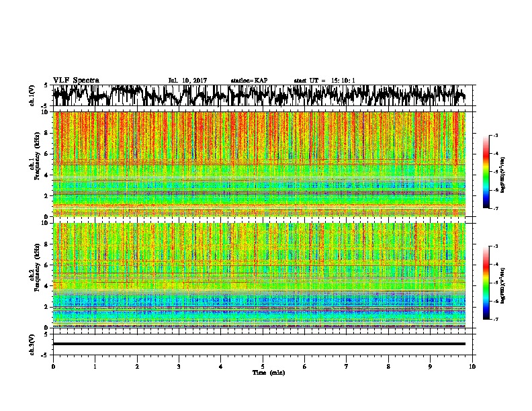
Task: Click the "station=KAP" header label
Action: (249, 81)
